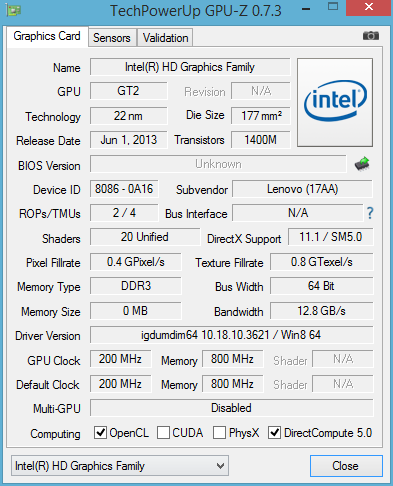The height and width of the screenshot is (486, 393).
Task: Maximize the GPU-Z window
Action: coord(333,6)
